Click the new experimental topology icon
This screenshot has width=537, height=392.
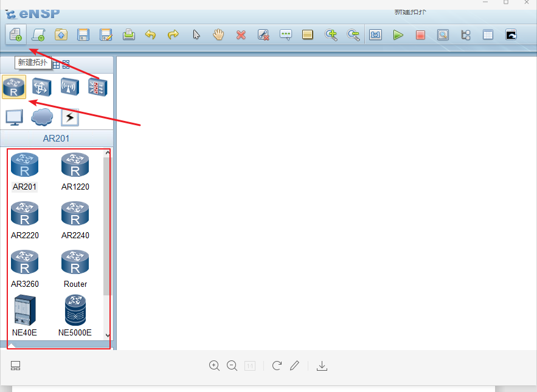[x=38, y=35]
